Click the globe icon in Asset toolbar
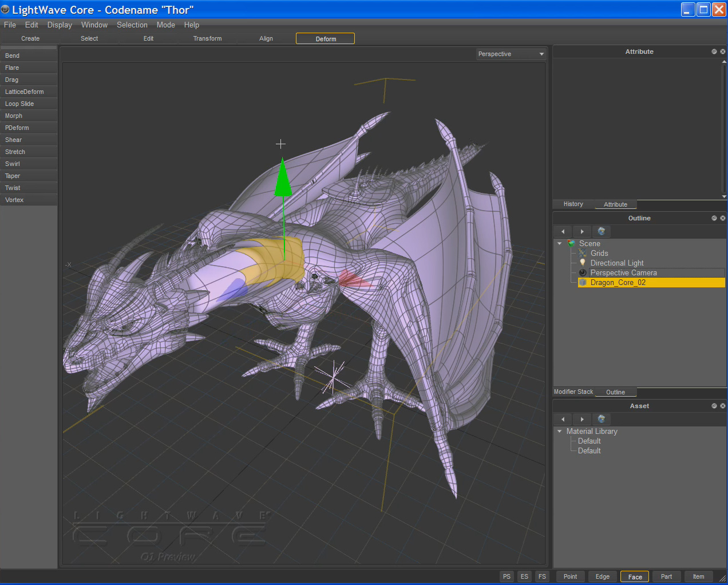The width and height of the screenshot is (728, 585). pyautogui.click(x=601, y=419)
